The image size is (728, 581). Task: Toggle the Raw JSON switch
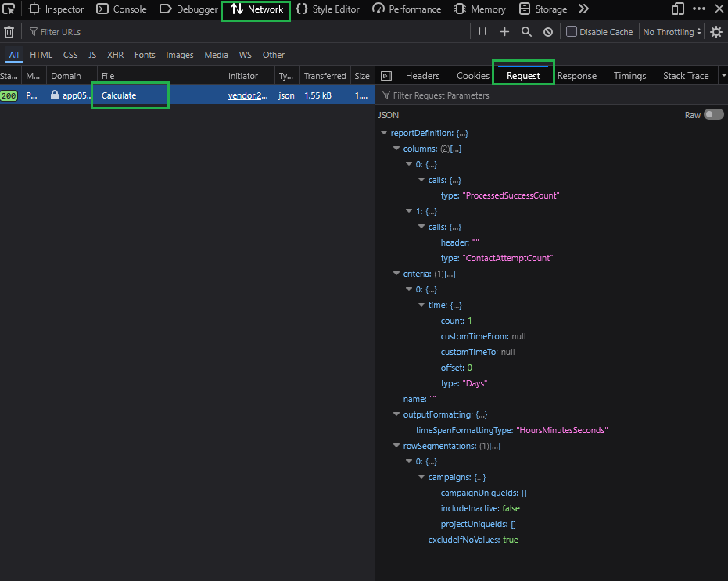713,115
